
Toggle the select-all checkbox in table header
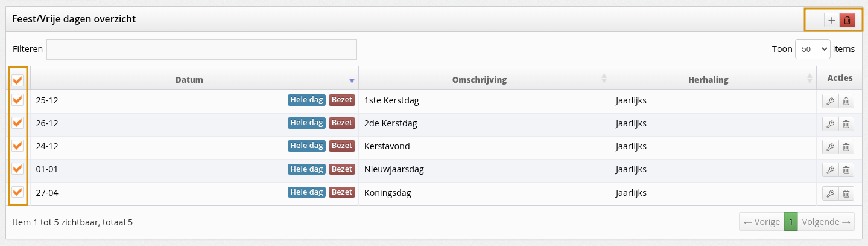[17, 80]
